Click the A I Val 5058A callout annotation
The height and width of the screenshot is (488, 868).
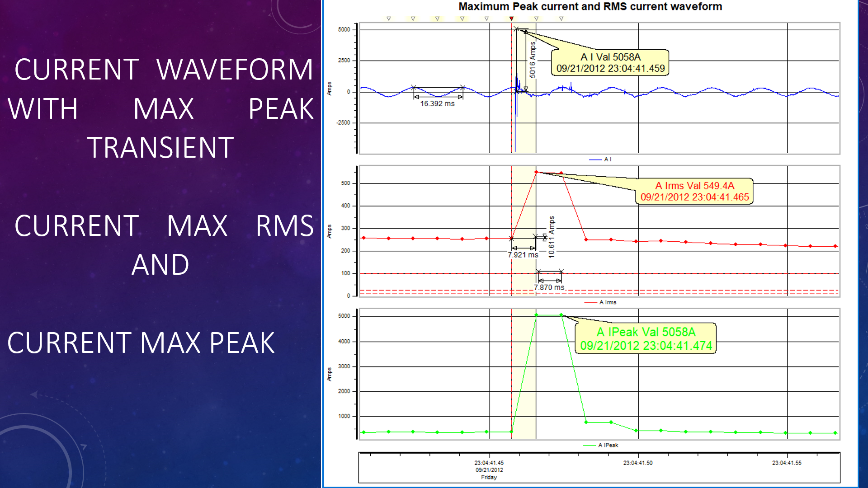(x=610, y=63)
